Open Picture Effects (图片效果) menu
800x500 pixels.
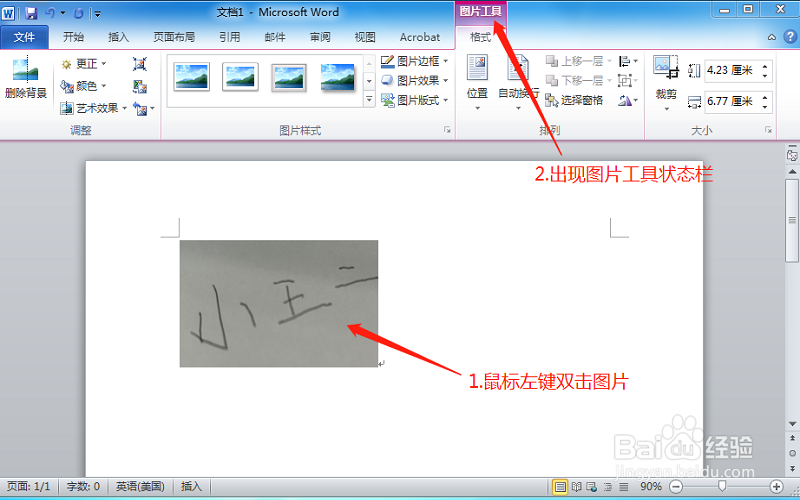pos(415,81)
